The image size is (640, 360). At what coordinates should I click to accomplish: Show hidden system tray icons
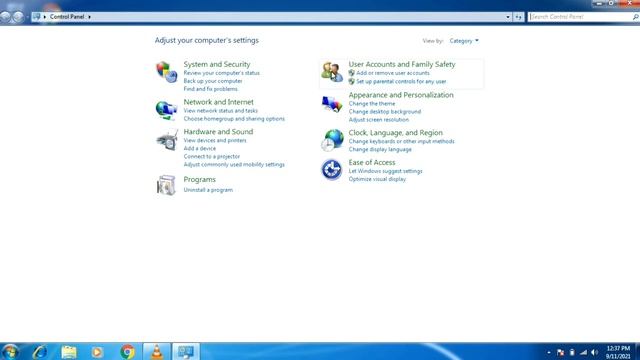tap(549, 353)
